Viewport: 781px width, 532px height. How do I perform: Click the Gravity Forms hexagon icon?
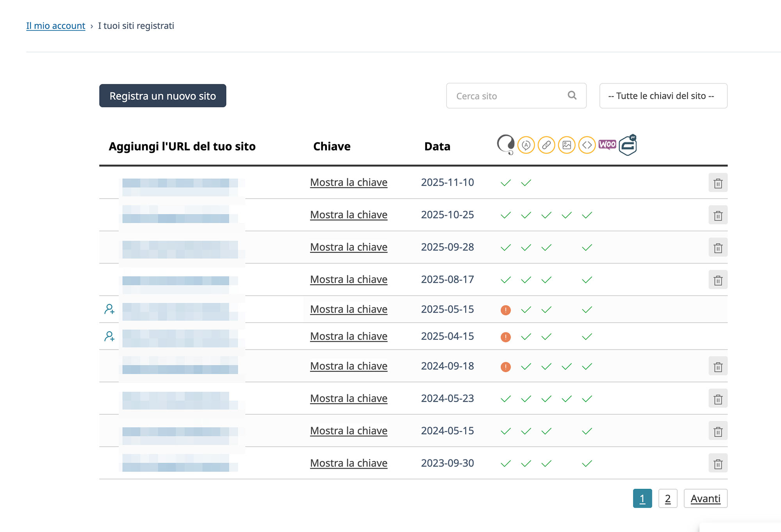tap(628, 145)
